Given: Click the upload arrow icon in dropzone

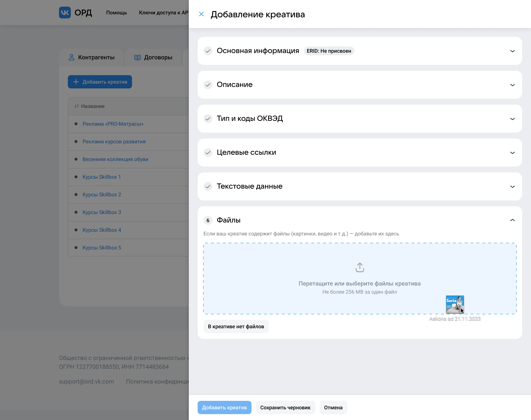Looking at the screenshot, I should 360,267.
